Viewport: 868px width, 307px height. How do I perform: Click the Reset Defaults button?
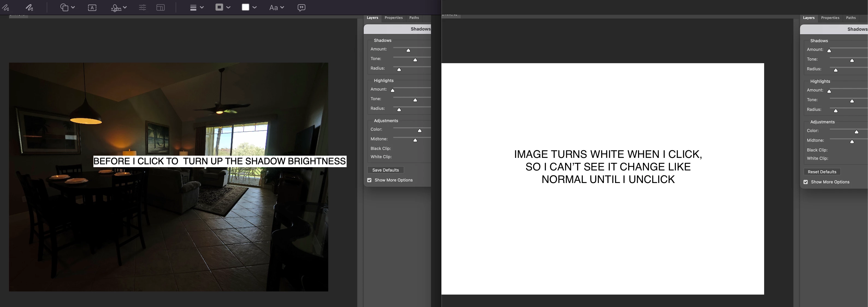pos(822,172)
